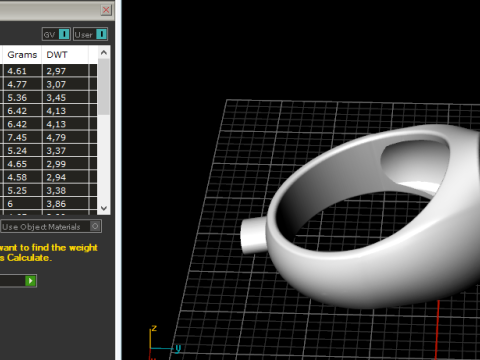Select the 2,94 DWT cell

(x=65, y=177)
